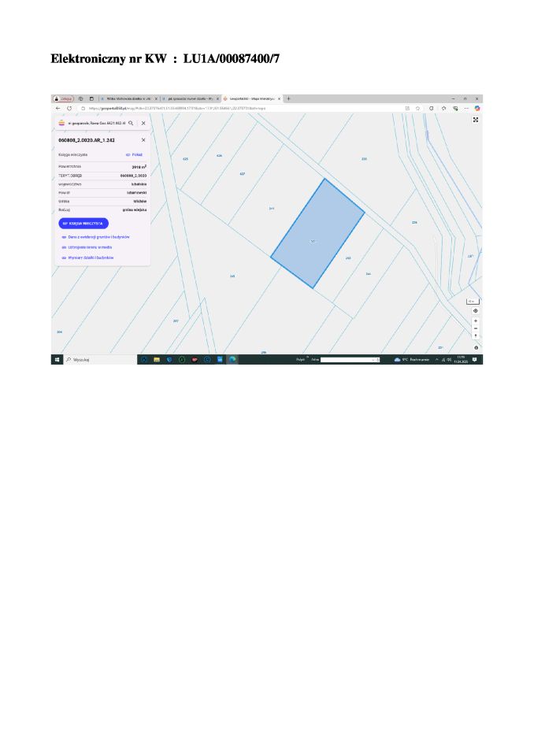Open the browser three-dots settings menu
534x756 pixels.
coord(466,109)
